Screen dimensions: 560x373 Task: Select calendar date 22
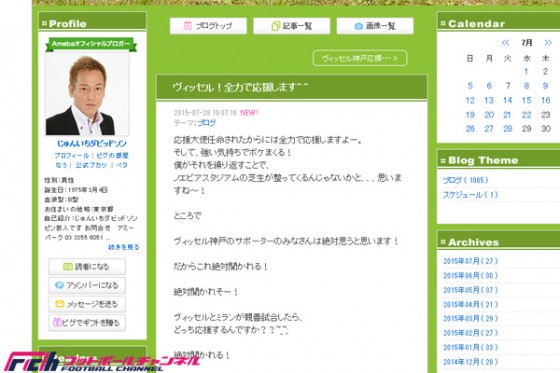point(526,115)
